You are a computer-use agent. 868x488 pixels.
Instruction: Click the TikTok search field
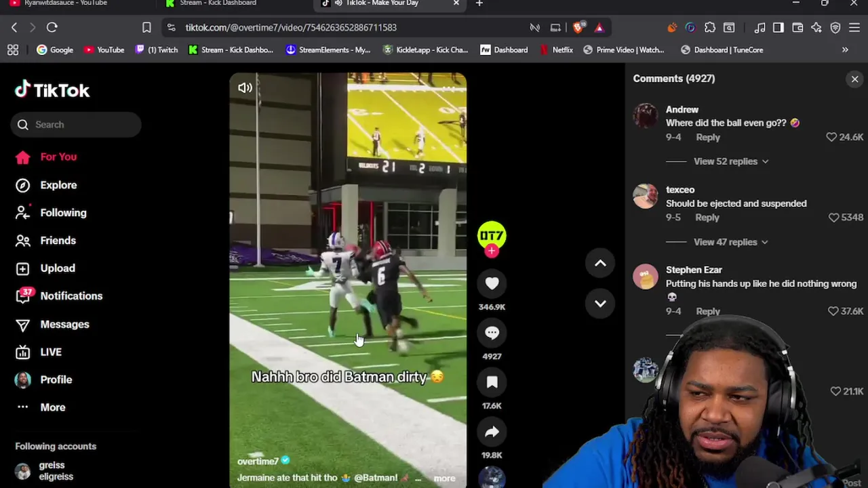pyautogui.click(x=76, y=125)
